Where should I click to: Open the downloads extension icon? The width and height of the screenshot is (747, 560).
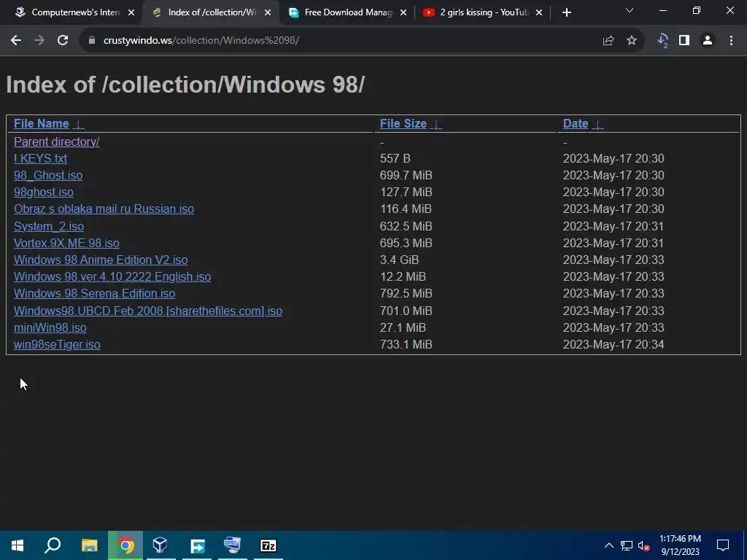(x=662, y=41)
